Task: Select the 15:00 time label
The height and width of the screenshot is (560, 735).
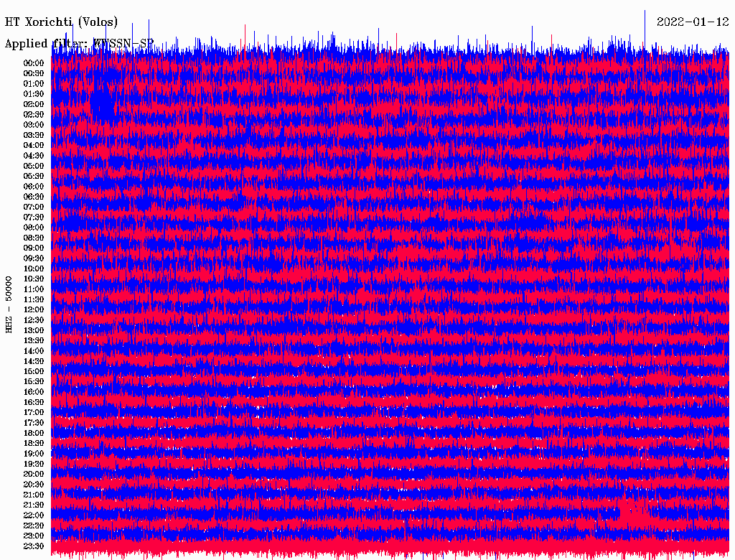Action: (x=34, y=371)
